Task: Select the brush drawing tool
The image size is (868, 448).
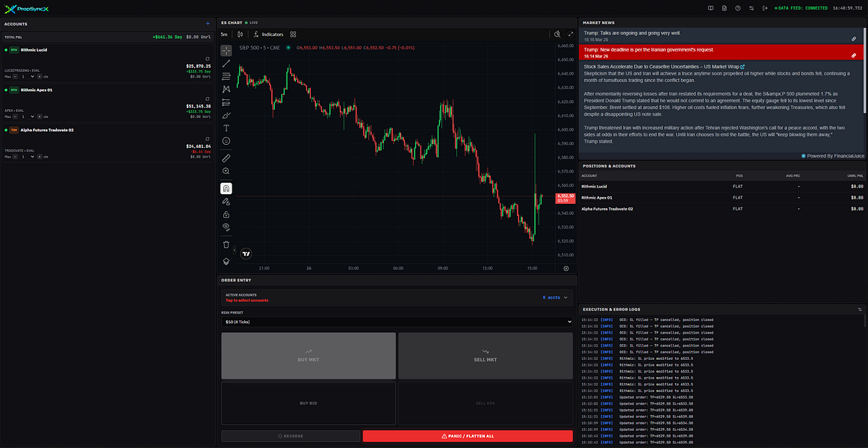Action: click(x=226, y=115)
